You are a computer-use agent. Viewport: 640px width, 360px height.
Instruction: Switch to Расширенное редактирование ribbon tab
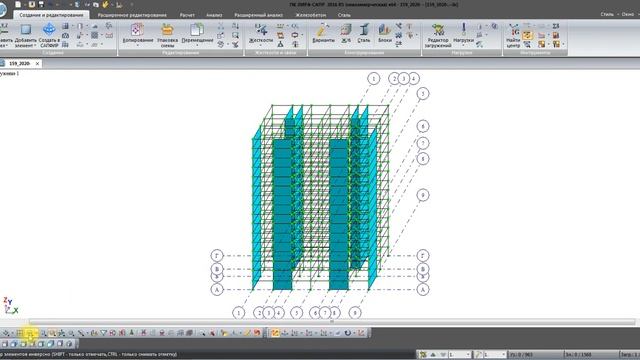tap(132, 15)
